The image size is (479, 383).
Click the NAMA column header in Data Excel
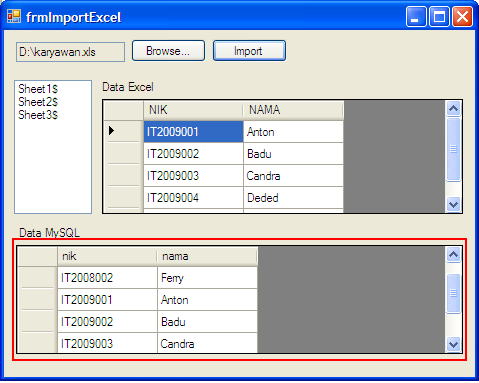coord(293,110)
